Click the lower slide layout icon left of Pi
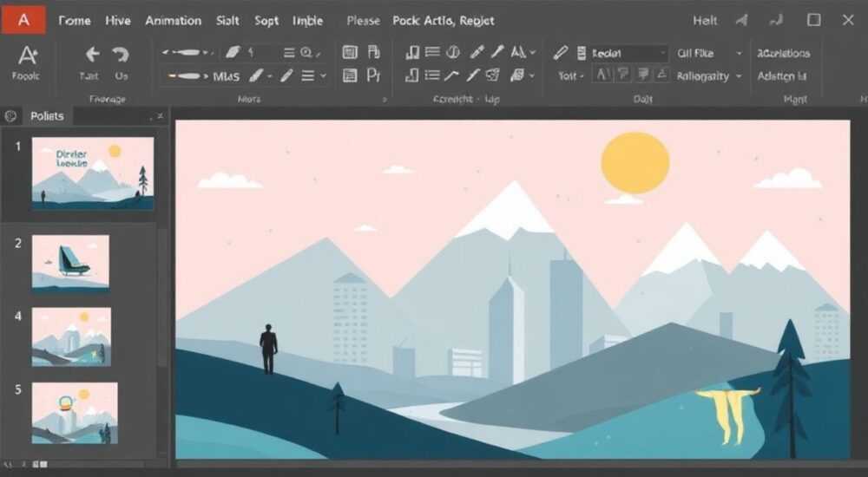 click(350, 75)
